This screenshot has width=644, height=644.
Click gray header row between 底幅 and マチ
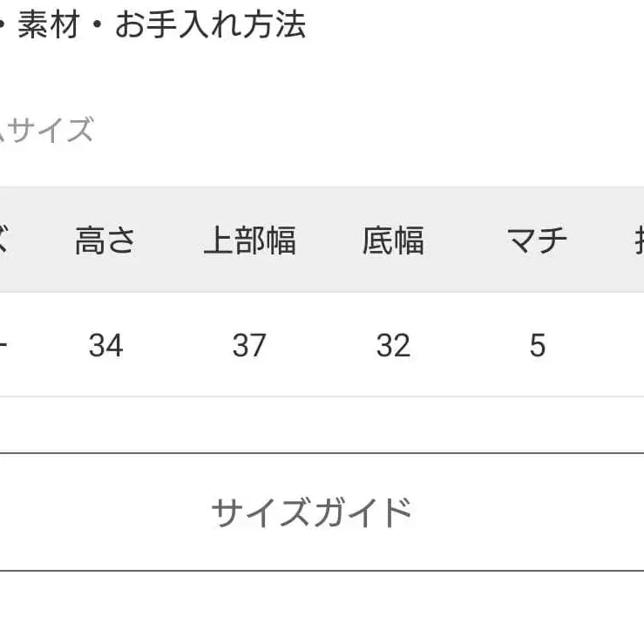tap(465, 241)
